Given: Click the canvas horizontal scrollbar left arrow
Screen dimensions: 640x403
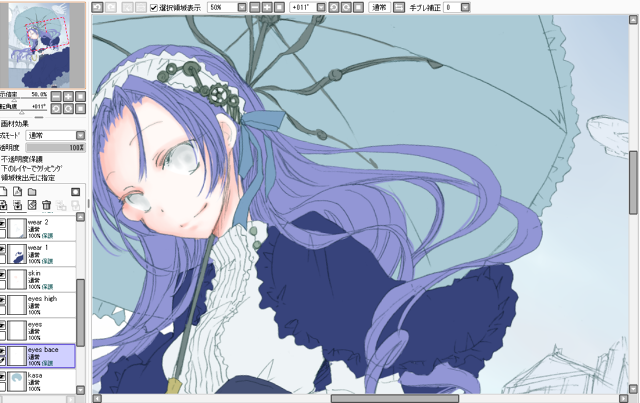Looking at the screenshot, I should (x=97, y=398).
